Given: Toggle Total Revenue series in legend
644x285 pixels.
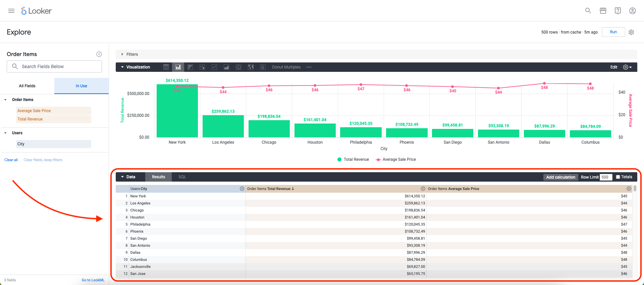Looking at the screenshot, I should click(353, 159).
